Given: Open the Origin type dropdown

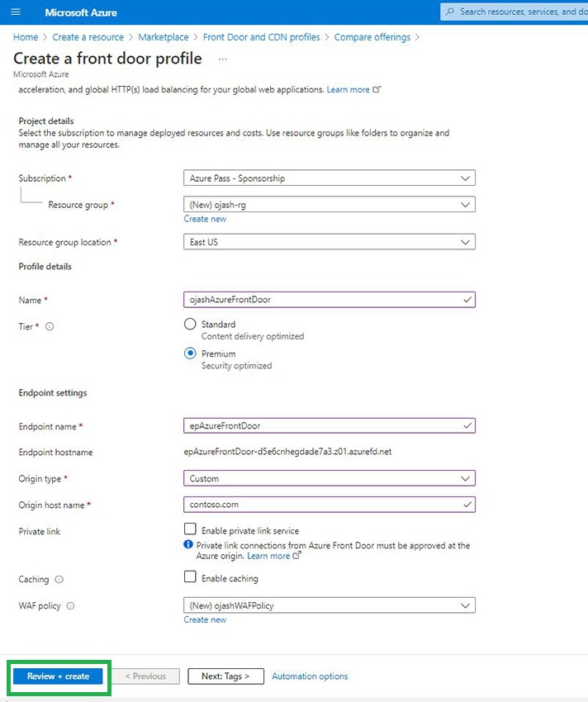Looking at the screenshot, I should tap(329, 478).
